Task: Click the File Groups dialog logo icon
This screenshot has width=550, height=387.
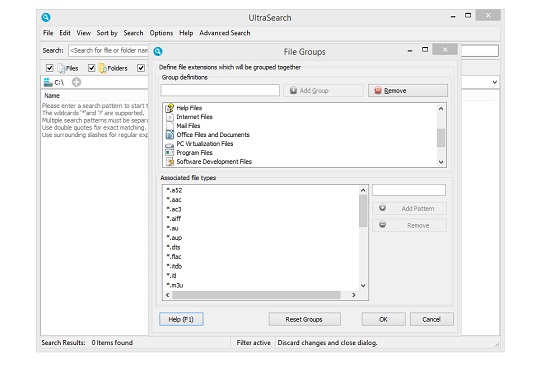Action: (x=158, y=52)
